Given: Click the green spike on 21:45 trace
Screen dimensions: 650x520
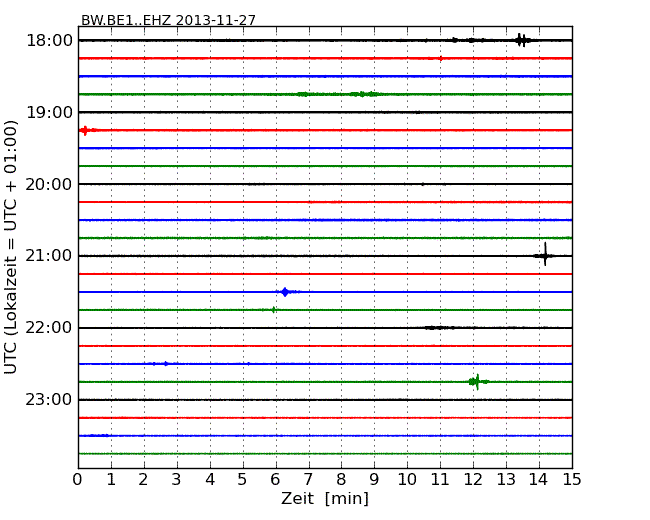Looking at the screenshot, I should pos(273,309).
